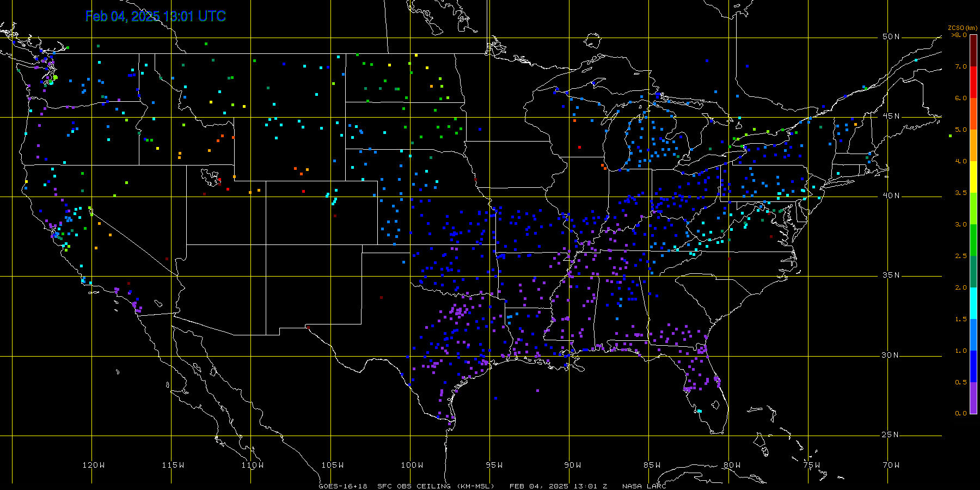This screenshot has height=490, width=980.
Task: Click the 95 W longitude label
Action: coord(494,465)
